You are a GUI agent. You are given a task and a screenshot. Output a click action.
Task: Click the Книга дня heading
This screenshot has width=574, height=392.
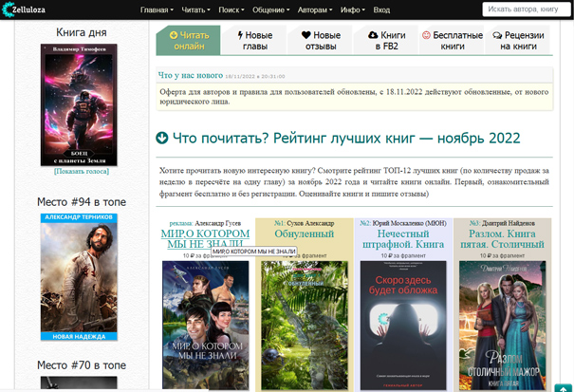coord(82,32)
